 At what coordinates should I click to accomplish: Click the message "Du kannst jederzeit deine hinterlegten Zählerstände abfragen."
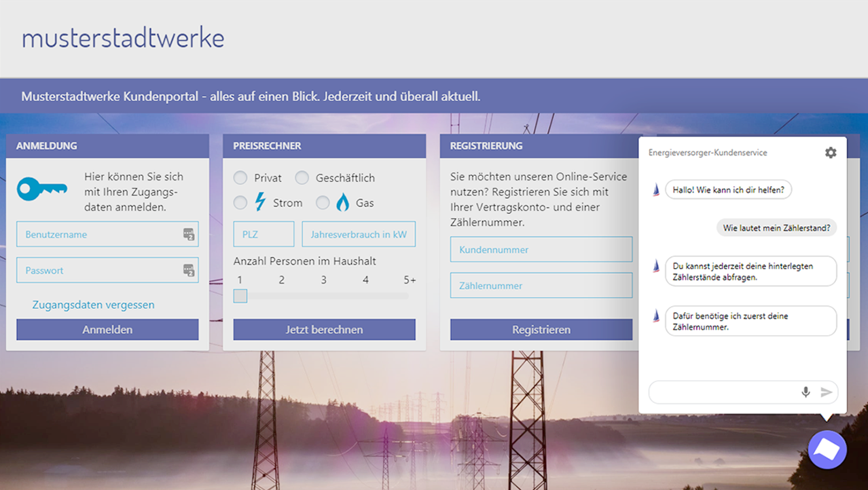pos(751,271)
